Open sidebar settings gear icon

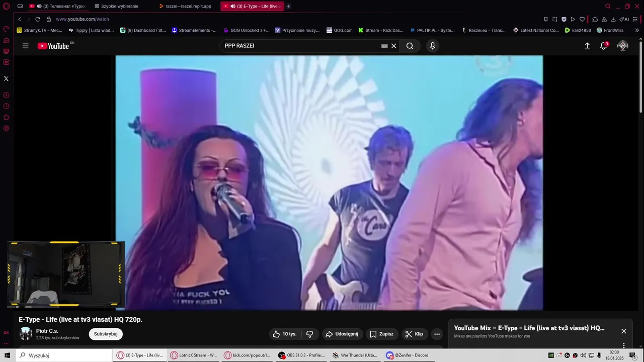6,128
